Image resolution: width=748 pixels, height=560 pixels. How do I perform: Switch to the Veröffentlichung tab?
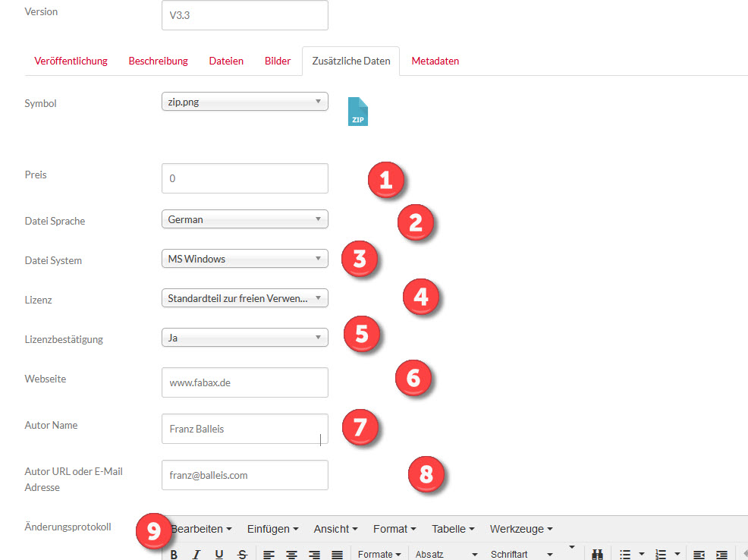tap(71, 61)
